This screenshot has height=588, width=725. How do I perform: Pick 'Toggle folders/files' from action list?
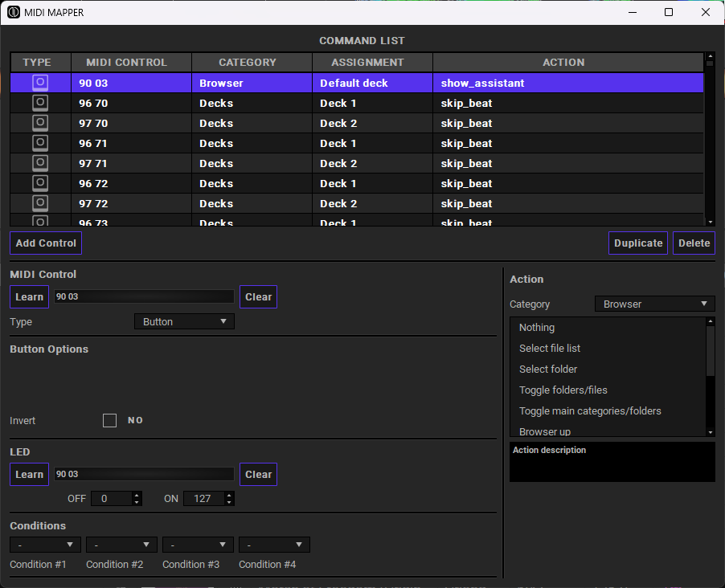click(x=563, y=390)
